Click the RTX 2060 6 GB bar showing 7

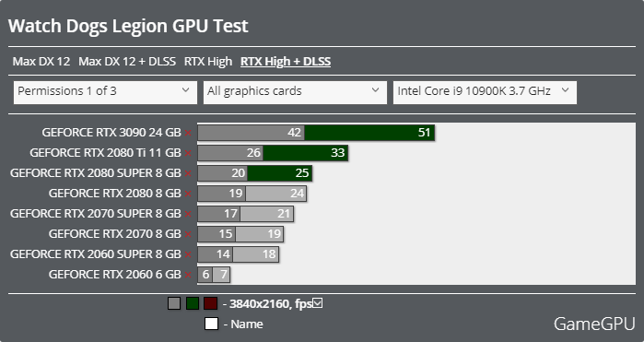pyautogui.click(x=221, y=275)
